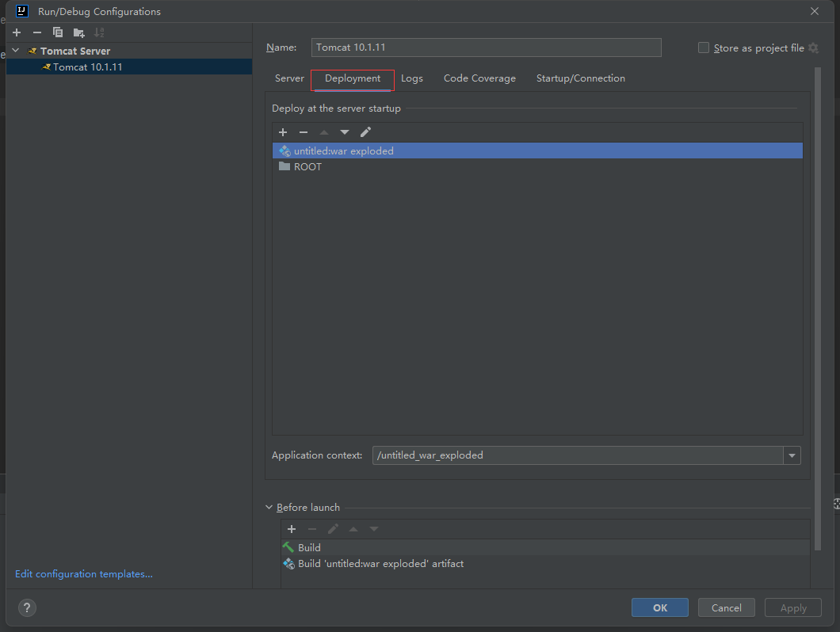
Task: Open help with question mark button
Action: pyautogui.click(x=27, y=607)
